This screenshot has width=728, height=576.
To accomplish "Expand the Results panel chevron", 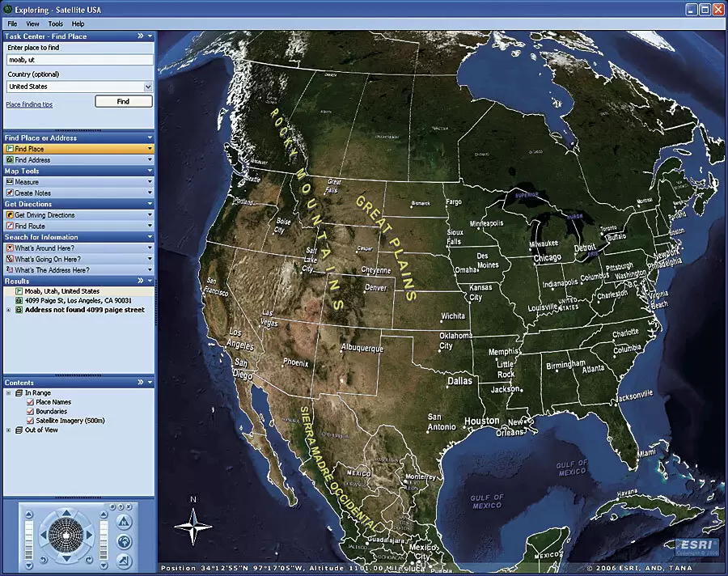I will click(x=140, y=281).
